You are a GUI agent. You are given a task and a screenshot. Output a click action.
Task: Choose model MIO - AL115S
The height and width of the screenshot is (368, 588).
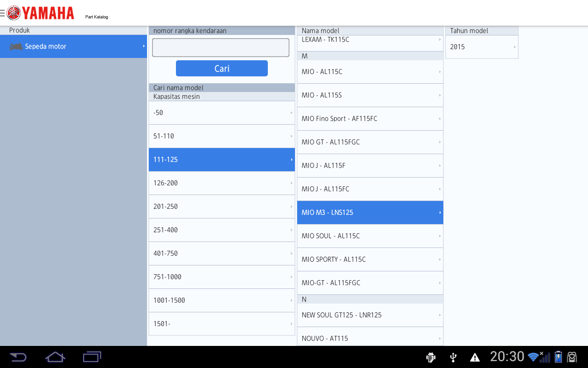point(370,95)
